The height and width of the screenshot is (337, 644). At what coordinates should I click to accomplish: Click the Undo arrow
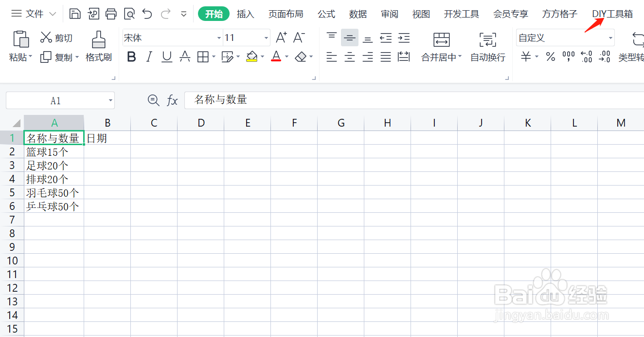(x=147, y=14)
